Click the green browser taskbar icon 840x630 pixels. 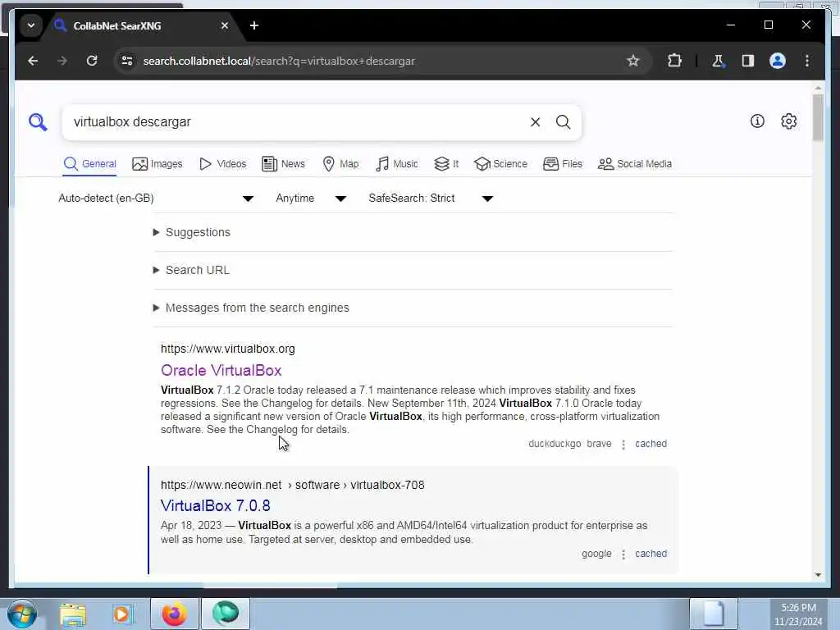click(226, 614)
